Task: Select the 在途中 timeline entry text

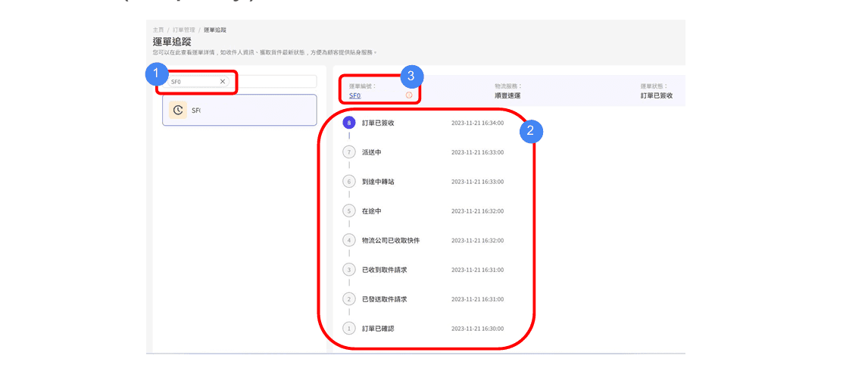Action: tap(371, 211)
